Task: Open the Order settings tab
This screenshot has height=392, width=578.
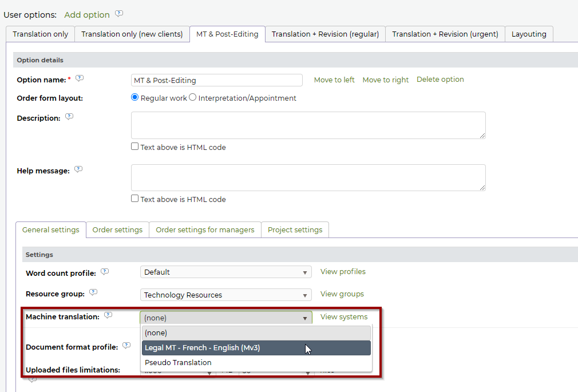Action: [x=117, y=230]
